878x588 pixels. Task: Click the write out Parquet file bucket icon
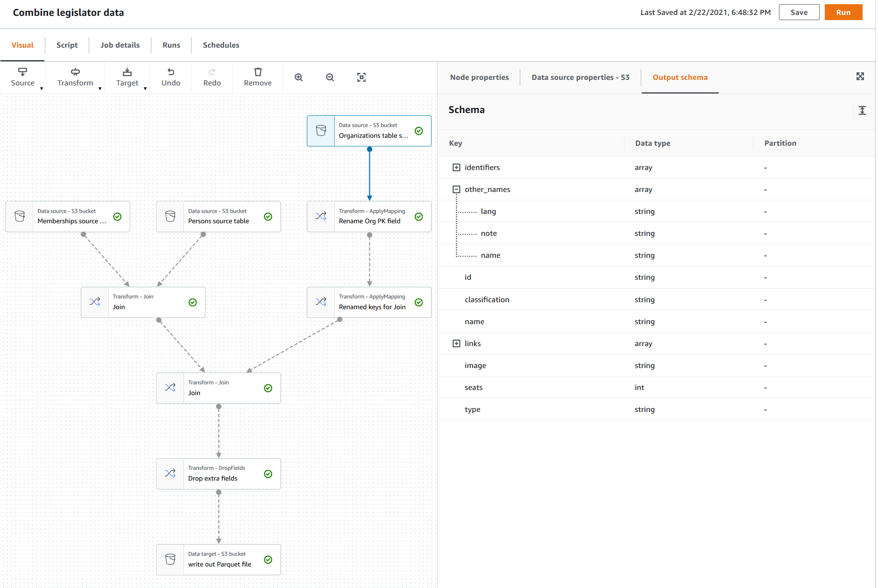[x=170, y=559]
